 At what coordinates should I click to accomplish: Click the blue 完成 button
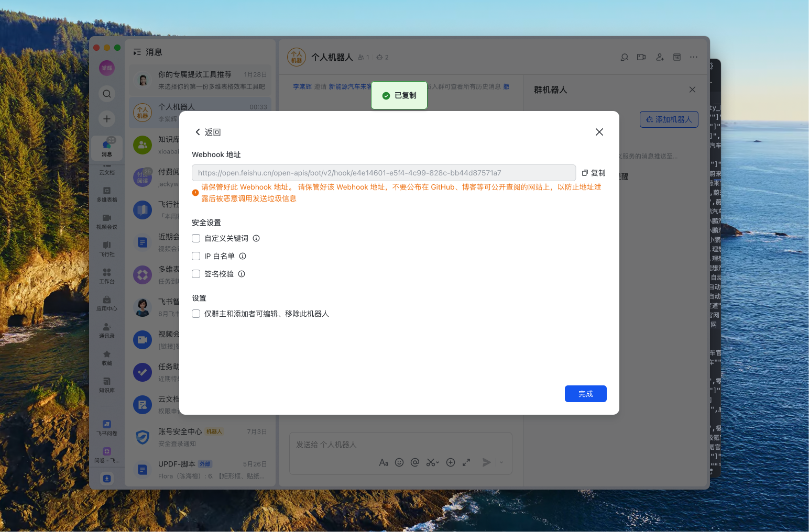[x=586, y=394]
